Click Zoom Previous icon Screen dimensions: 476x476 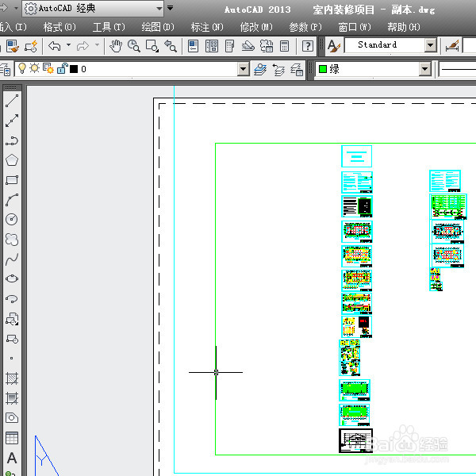[171, 46]
